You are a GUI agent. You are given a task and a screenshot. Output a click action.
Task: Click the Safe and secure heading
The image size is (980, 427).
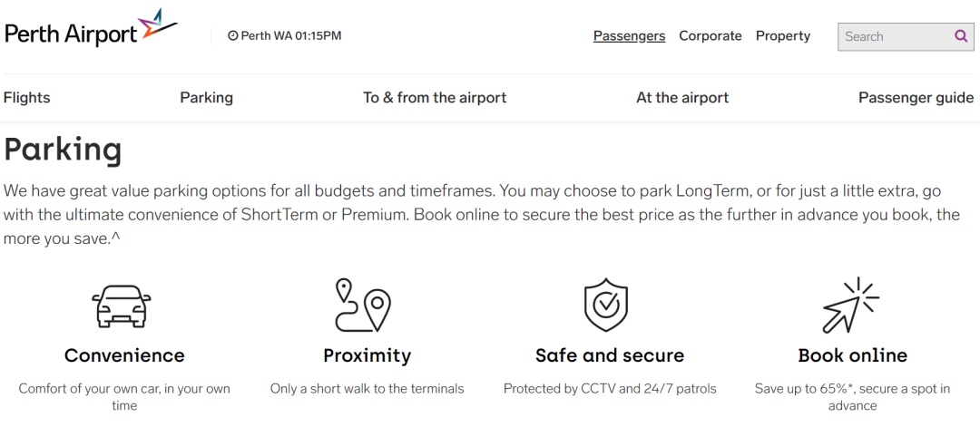pyautogui.click(x=610, y=355)
